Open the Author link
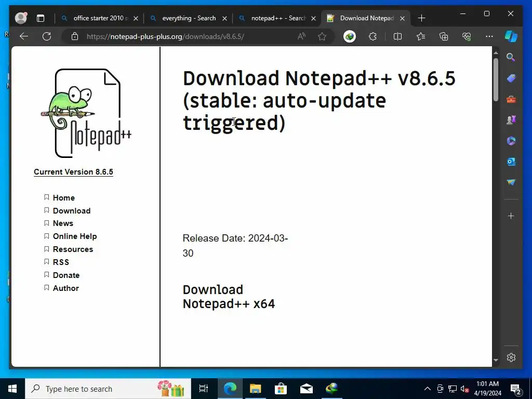 click(x=66, y=288)
